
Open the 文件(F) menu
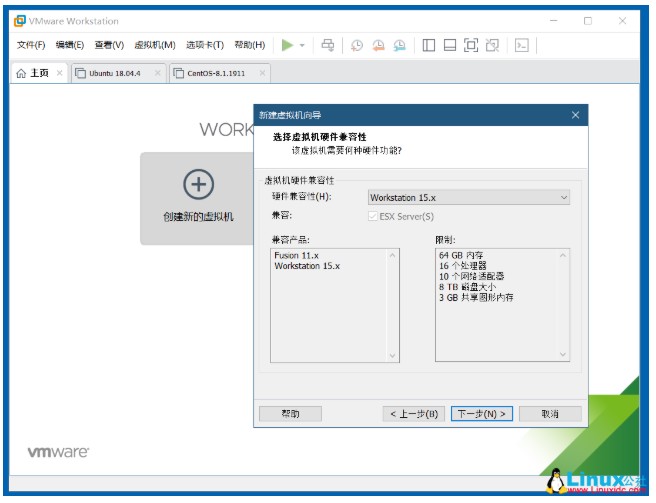click(31, 45)
